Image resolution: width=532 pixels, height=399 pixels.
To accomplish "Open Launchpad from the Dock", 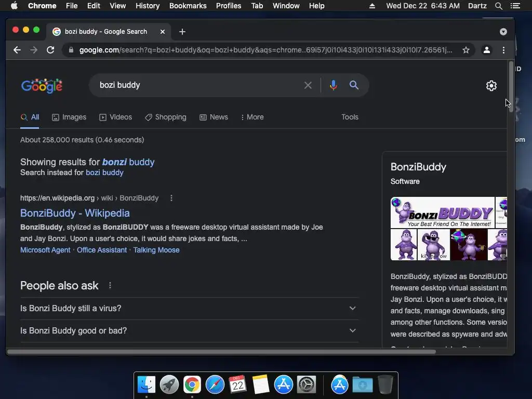I will coord(169,385).
